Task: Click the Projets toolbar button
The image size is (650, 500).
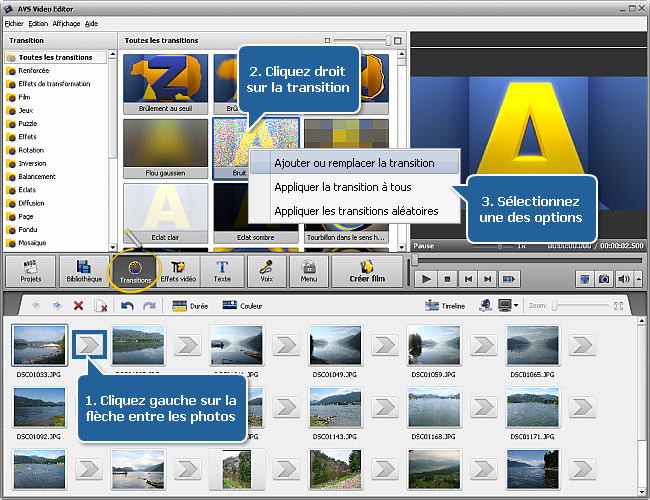Action: (x=30, y=271)
